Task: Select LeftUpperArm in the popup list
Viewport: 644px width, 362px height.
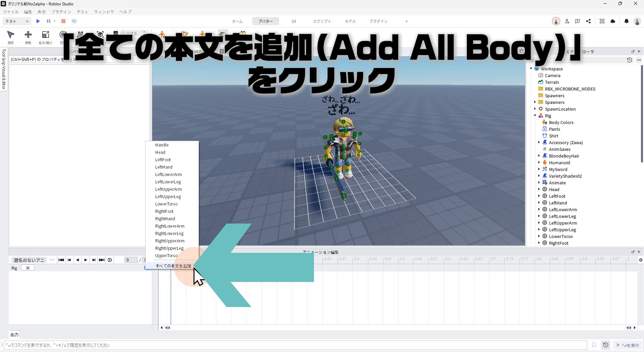Action: coord(168,189)
